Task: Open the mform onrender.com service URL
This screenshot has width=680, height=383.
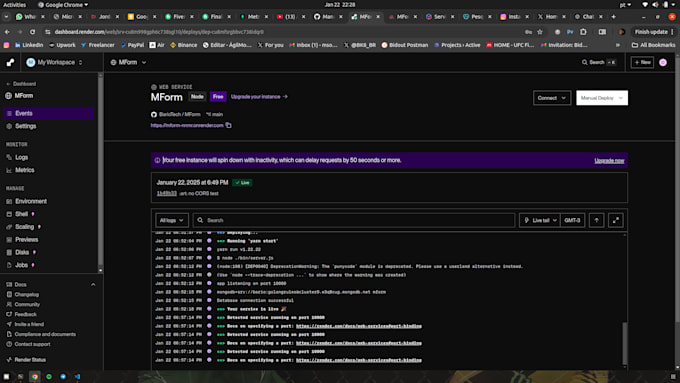Action: click(x=187, y=125)
